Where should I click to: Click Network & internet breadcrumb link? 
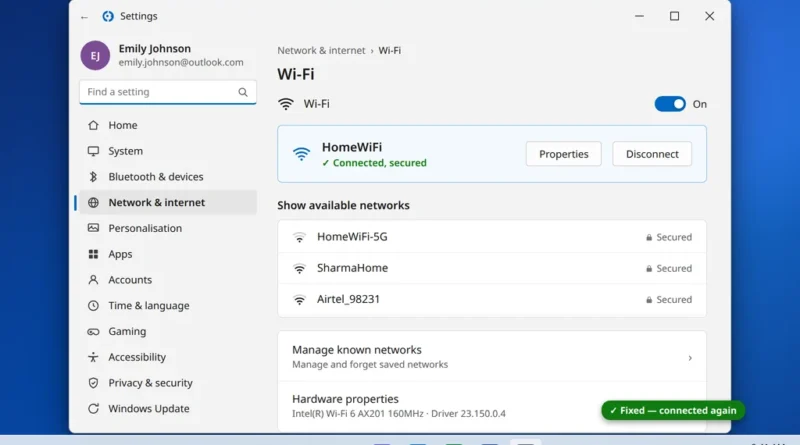point(321,51)
